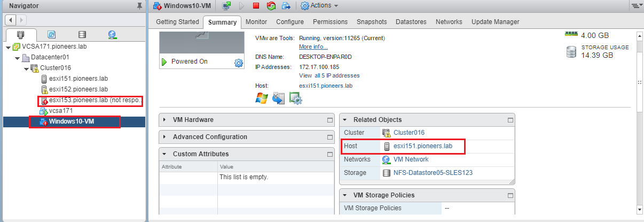
Task: Open VMs and Templates inventory tab
Action: click(x=51, y=35)
